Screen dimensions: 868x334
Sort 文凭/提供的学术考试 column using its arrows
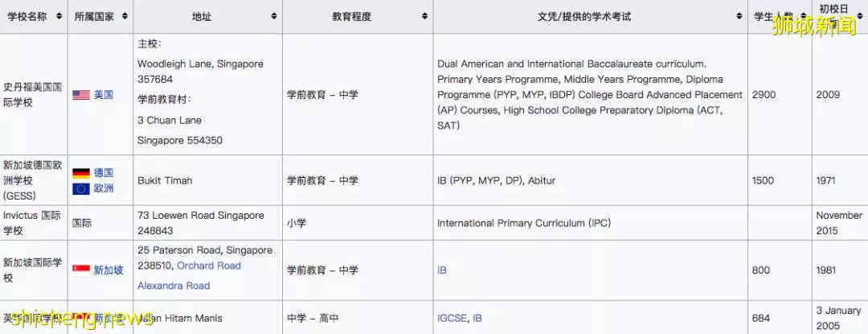(x=739, y=17)
